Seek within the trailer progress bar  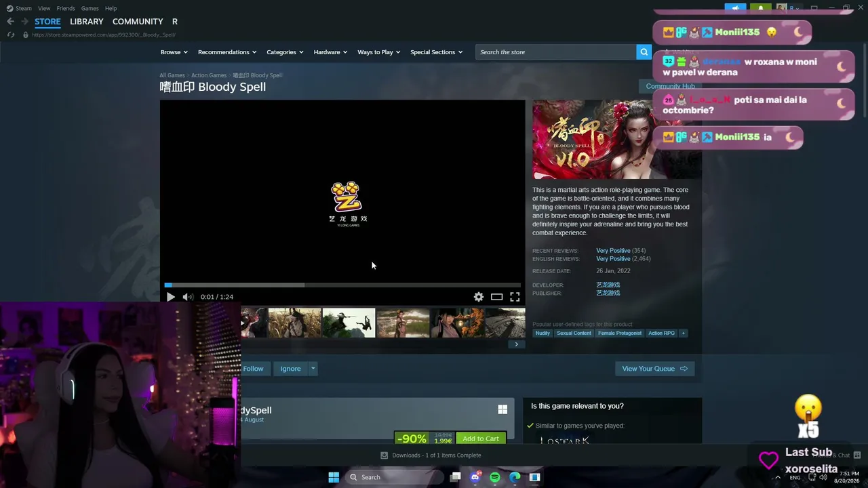[x=342, y=285]
